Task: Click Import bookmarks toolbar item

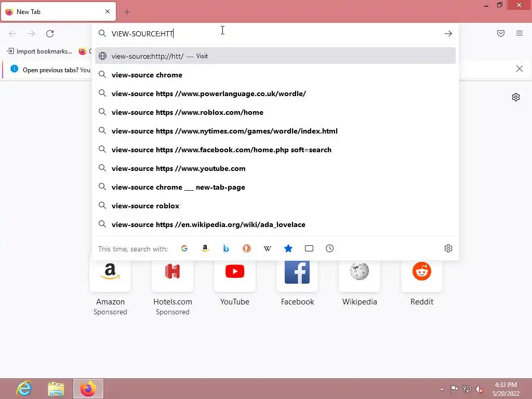Action: 39,51
